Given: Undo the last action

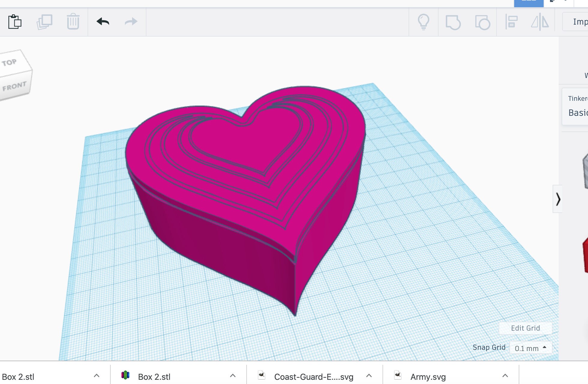Looking at the screenshot, I should pyautogui.click(x=102, y=22).
